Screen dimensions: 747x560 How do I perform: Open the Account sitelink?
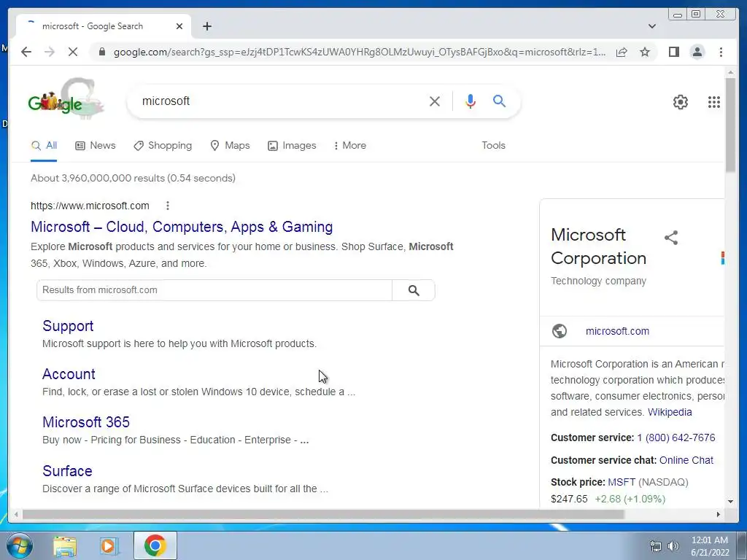[x=69, y=374]
